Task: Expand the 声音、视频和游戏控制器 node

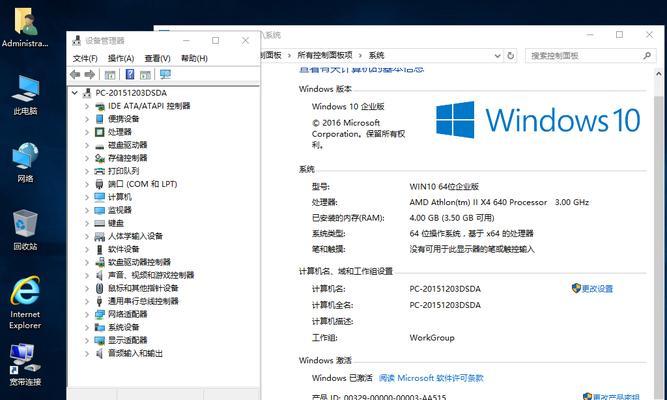Action: (x=87, y=275)
